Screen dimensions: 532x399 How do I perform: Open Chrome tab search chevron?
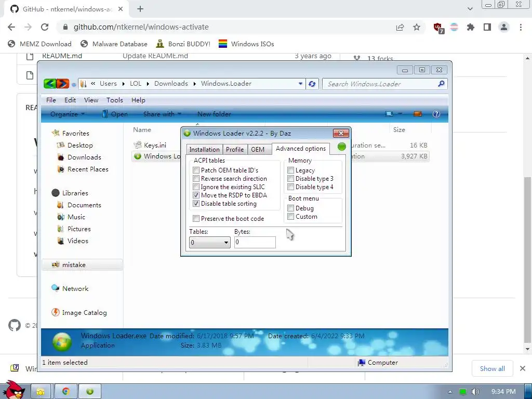(x=470, y=9)
